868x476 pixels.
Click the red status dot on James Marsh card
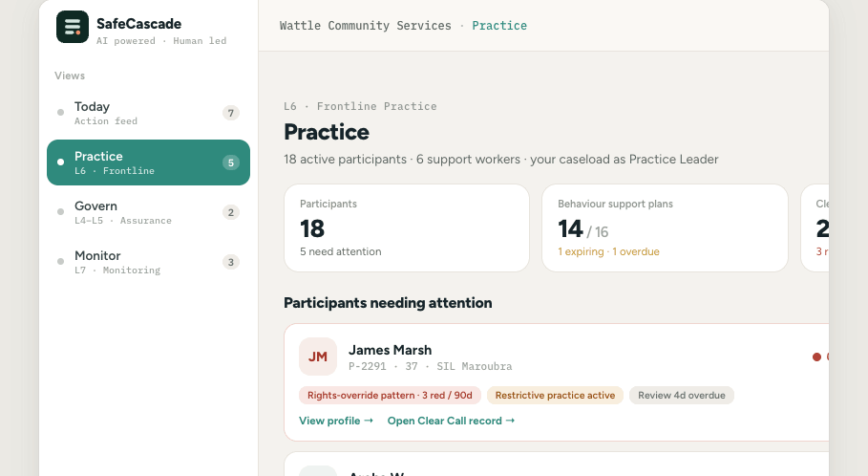coord(816,357)
